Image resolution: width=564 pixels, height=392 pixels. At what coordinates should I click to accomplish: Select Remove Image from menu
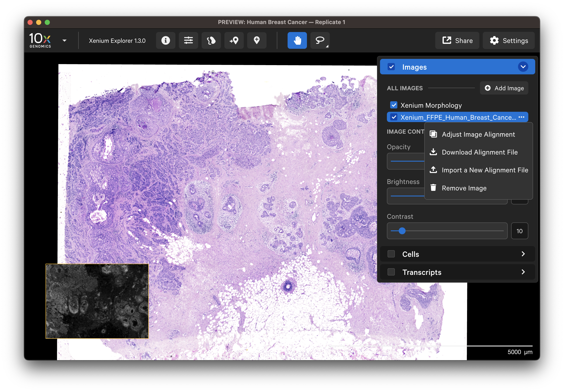pyautogui.click(x=464, y=188)
